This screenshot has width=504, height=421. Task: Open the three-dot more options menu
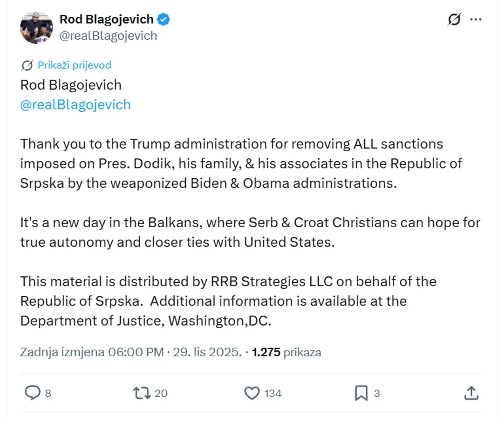tap(476, 19)
